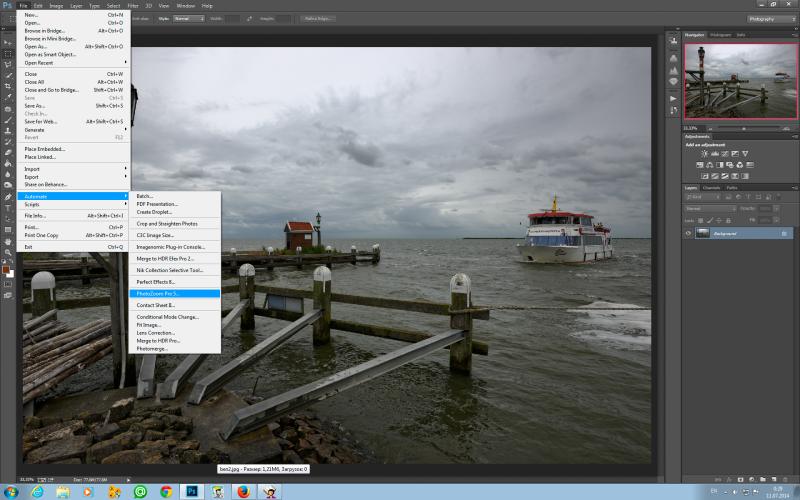Screen dimensions: 800x500
Task: Select the Crop tool
Action: coord(8,86)
